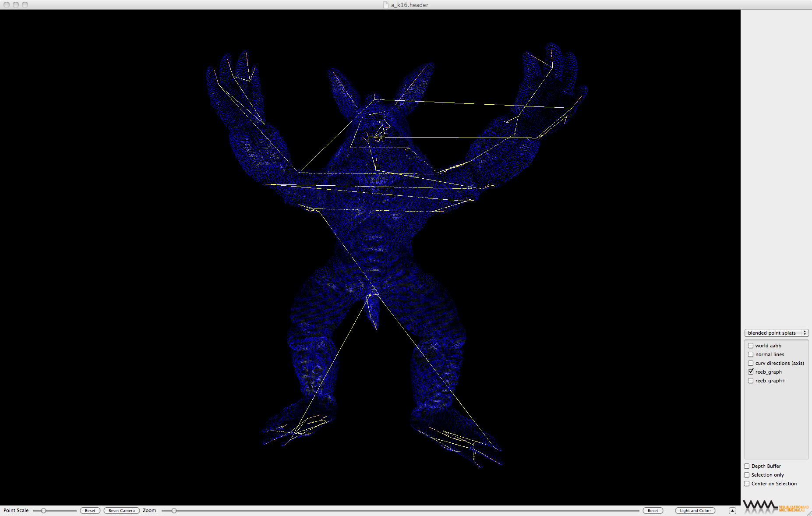812x516 pixels.
Task: Enable the Depth Buffer checkbox
Action: click(747, 466)
